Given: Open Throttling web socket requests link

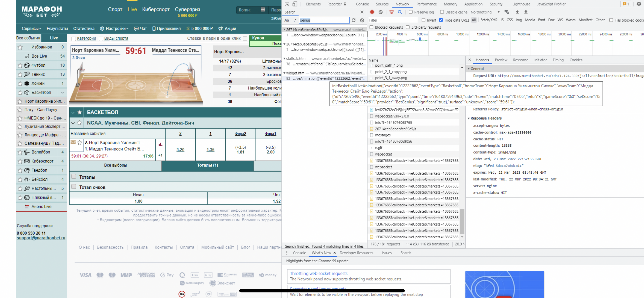Looking at the screenshot, I should [x=319, y=273].
